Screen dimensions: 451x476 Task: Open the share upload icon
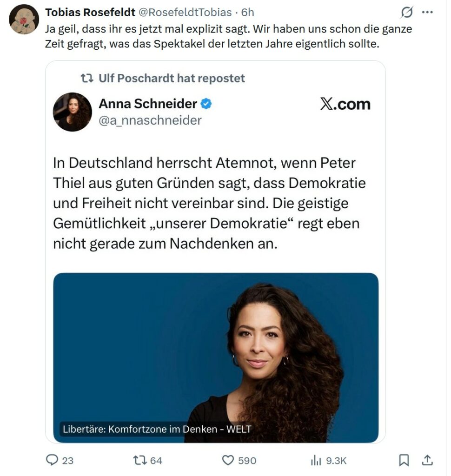(x=427, y=460)
